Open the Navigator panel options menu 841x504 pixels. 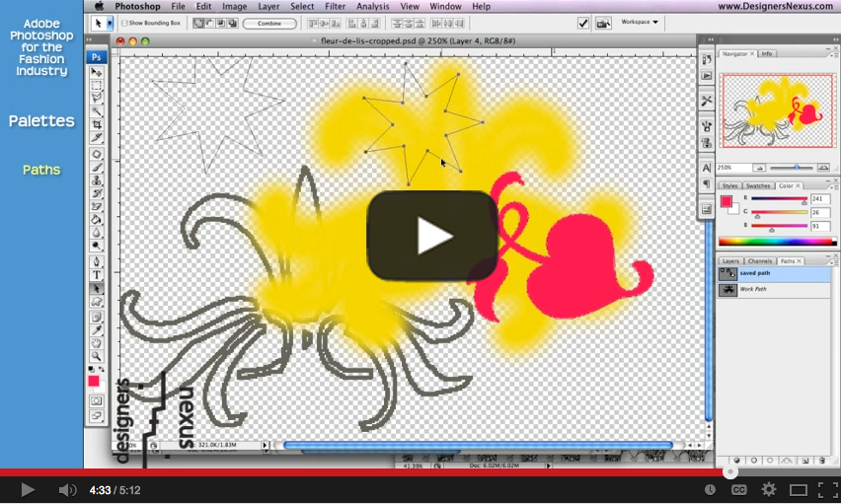click(833, 54)
